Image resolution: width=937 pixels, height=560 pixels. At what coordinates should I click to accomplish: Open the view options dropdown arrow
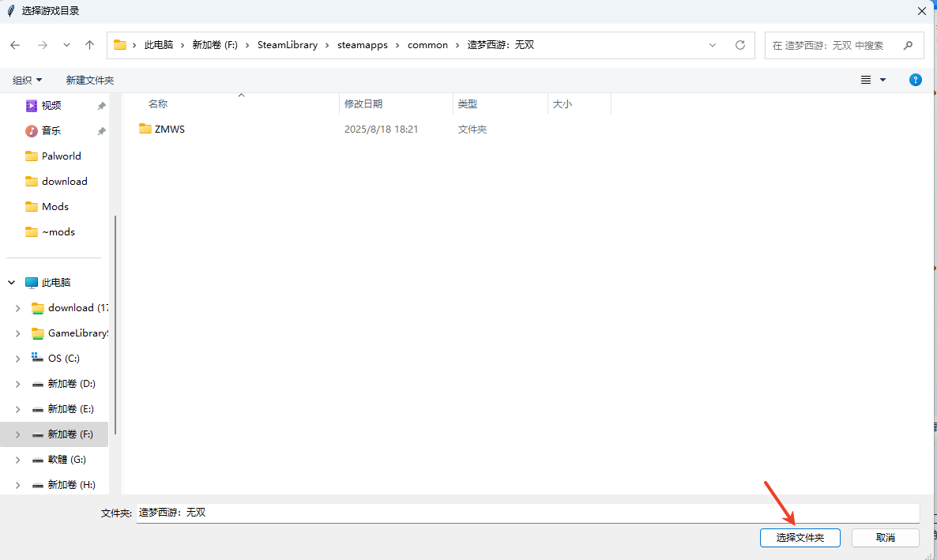click(882, 80)
